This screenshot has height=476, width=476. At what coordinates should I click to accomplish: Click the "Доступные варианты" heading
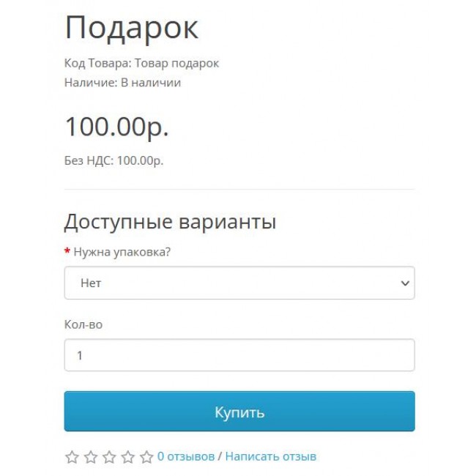click(x=170, y=221)
